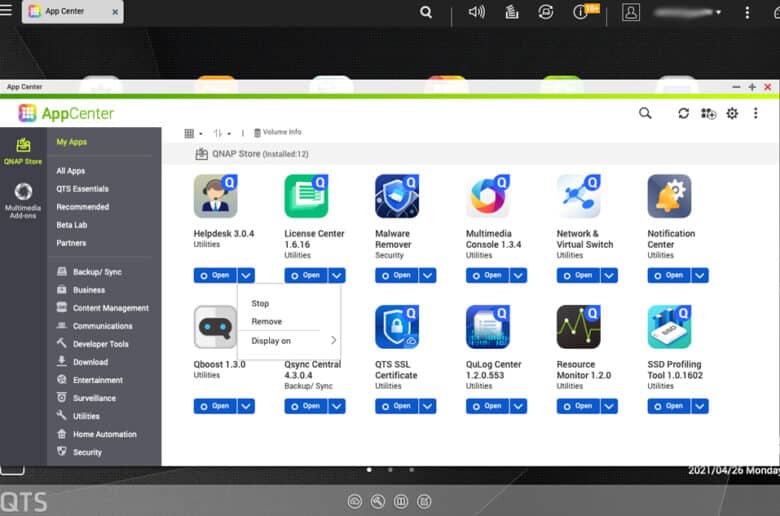Image resolution: width=780 pixels, height=516 pixels.
Task: Select All Apps category
Action: [71, 171]
